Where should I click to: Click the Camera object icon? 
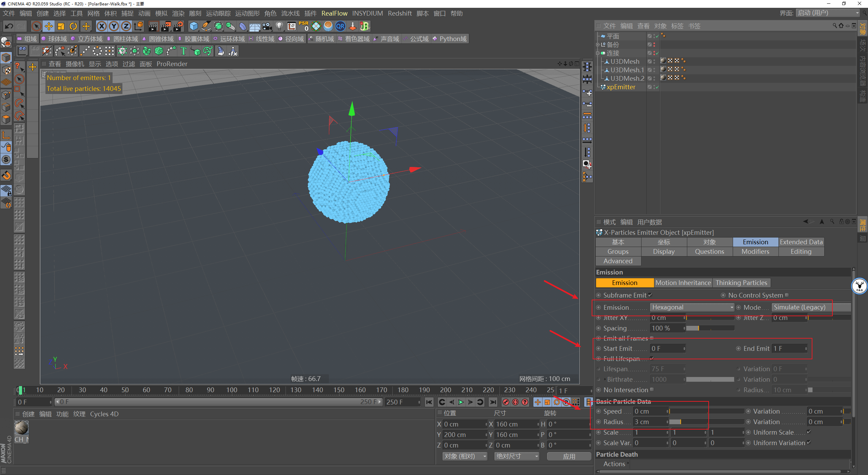[267, 26]
